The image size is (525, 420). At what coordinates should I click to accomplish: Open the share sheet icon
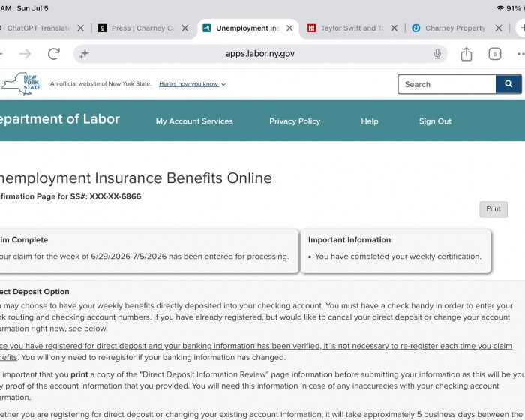point(466,54)
